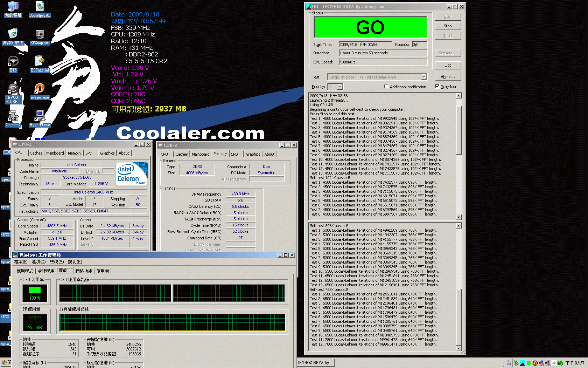Click the left CPU-Z window title icon
The height and width of the screenshot is (368, 588).
point(15,144)
